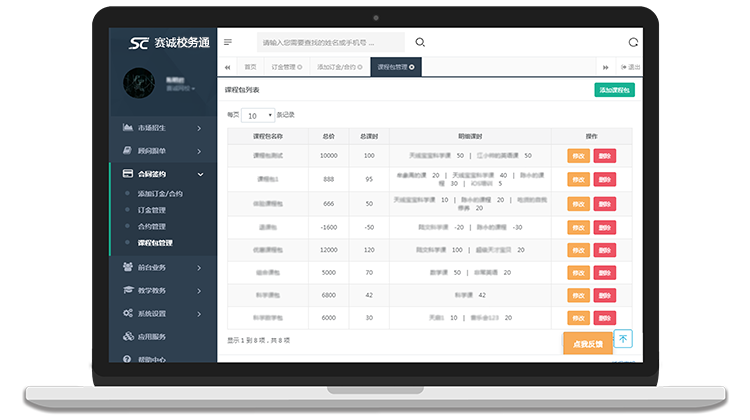This screenshot has height=420, width=750.
Task: Click 删除 for the -1600 price row
Action: (x=605, y=227)
